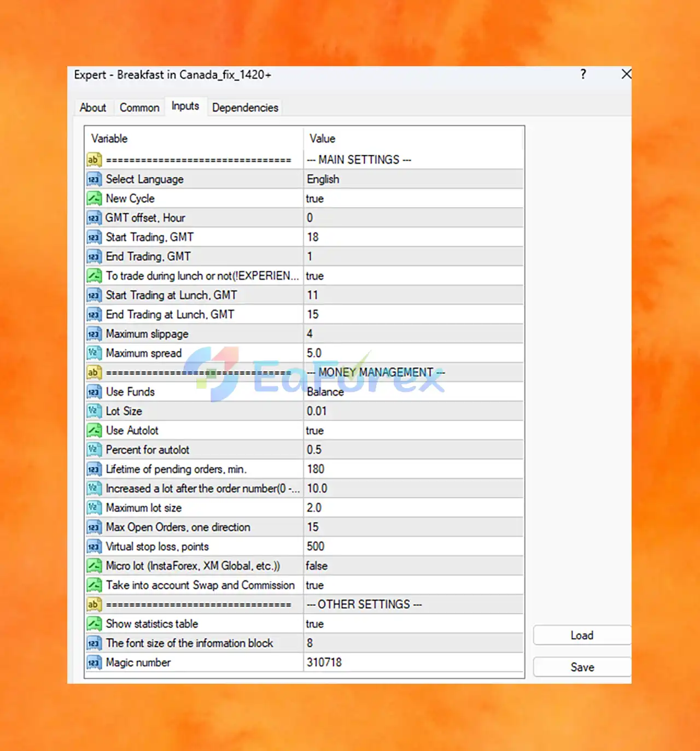Click the boolean icon next to Show statistics table

tap(94, 624)
